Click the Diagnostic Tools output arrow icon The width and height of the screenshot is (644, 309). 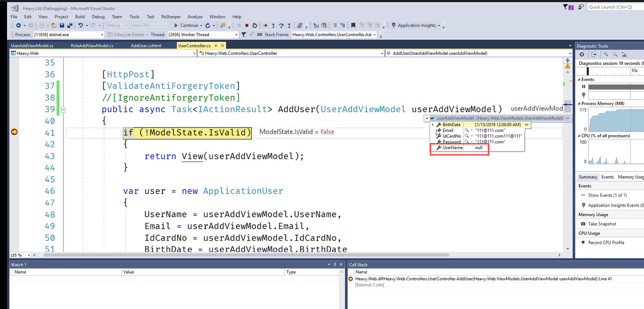(x=594, y=54)
